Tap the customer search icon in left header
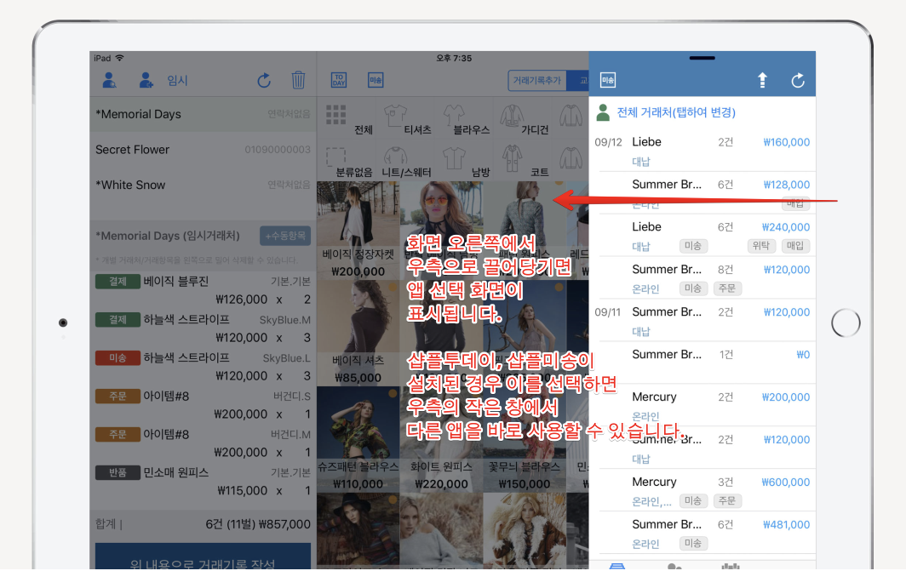The width and height of the screenshot is (906, 588). (109, 80)
